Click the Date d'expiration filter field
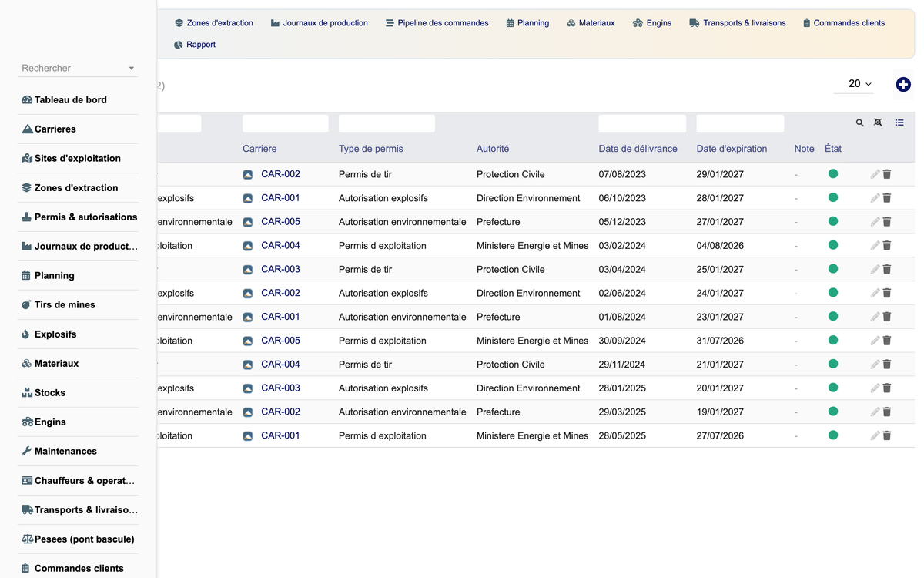This screenshot has width=924, height=578. 740,123
